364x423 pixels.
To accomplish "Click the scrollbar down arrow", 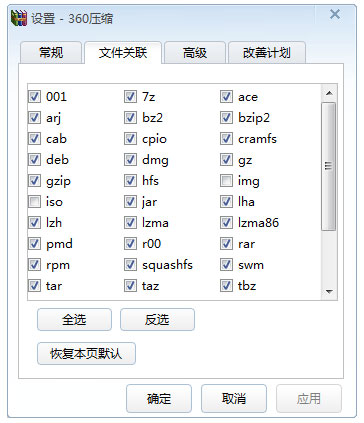I will (x=329, y=292).
